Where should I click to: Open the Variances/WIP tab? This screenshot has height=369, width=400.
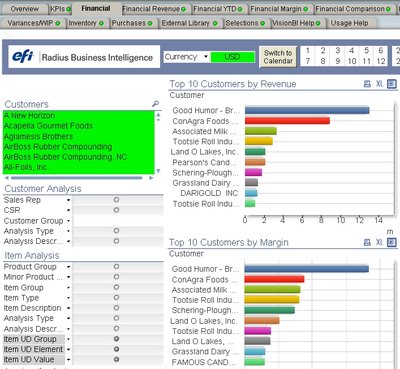[x=34, y=23]
